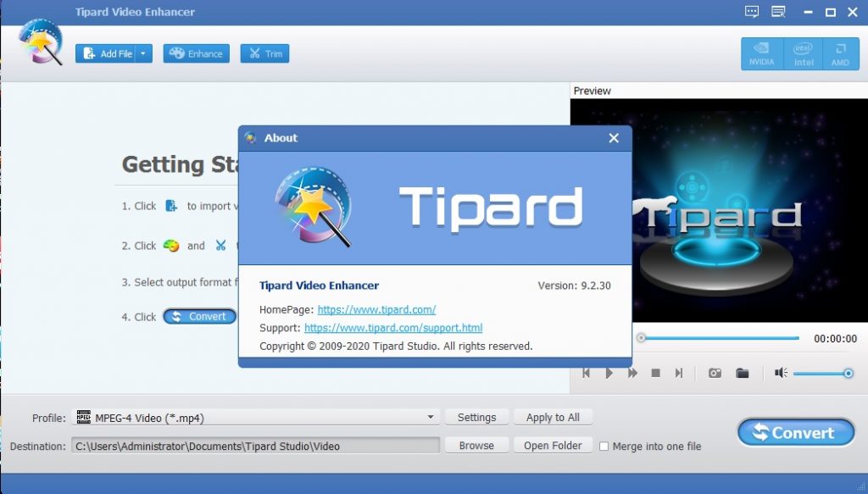Click the Convert button in Getting Started step 4

point(199,316)
